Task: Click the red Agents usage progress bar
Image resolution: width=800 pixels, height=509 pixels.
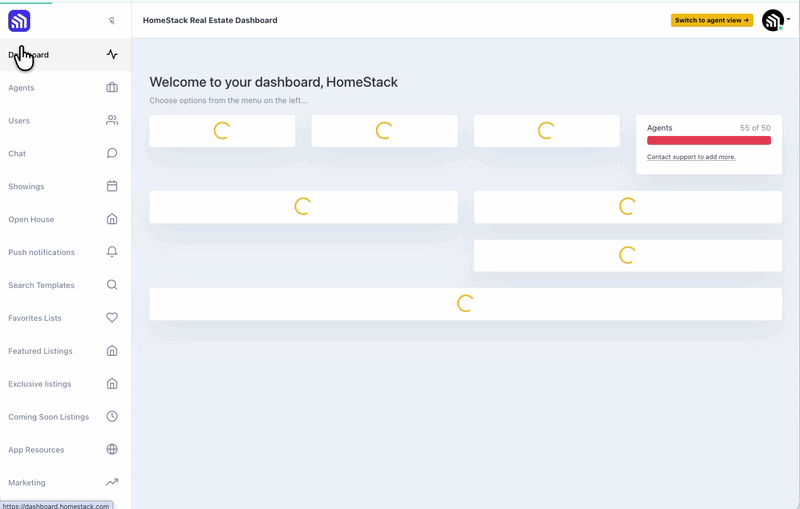Action: pos(709,140)
